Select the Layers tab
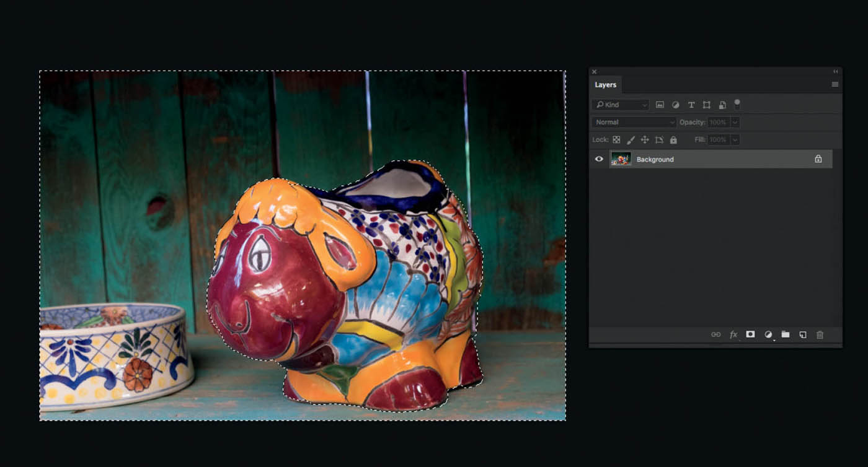 pos(606,85)
